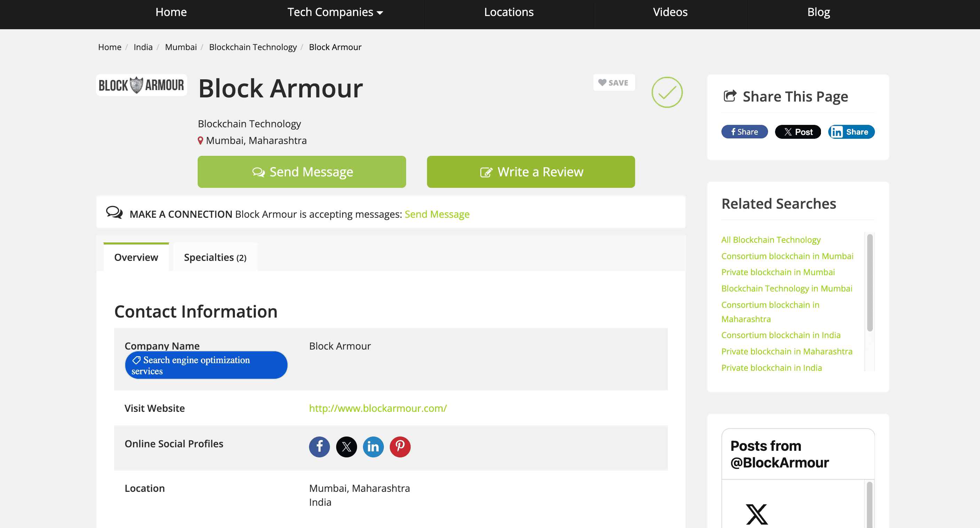980x528 pixels.
Task: Open the X social profile icon
Action: tap(346, 447)
